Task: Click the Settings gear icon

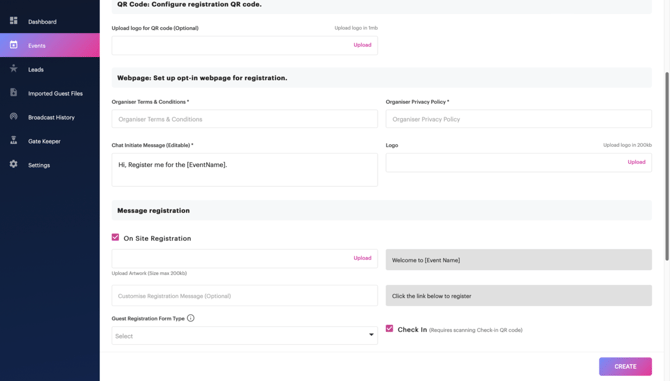Action: tap(14, 164)
